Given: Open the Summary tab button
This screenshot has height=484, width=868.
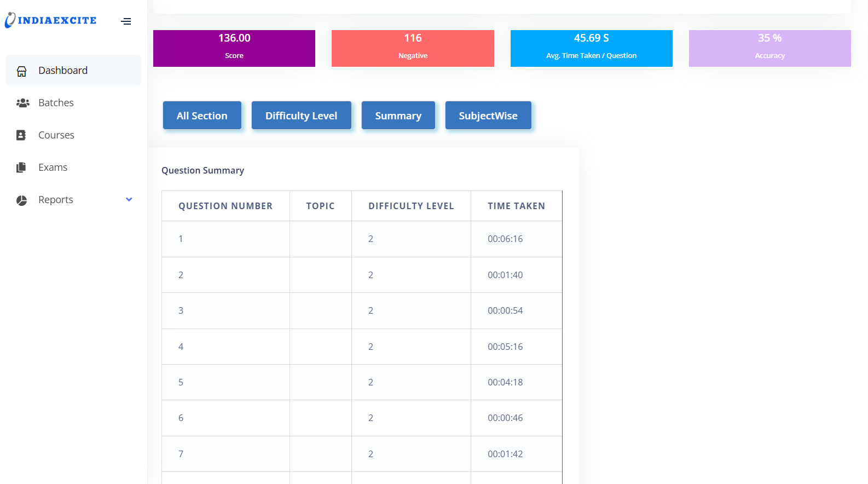Looking at the screenshot, I should click(x=398, y=116).
